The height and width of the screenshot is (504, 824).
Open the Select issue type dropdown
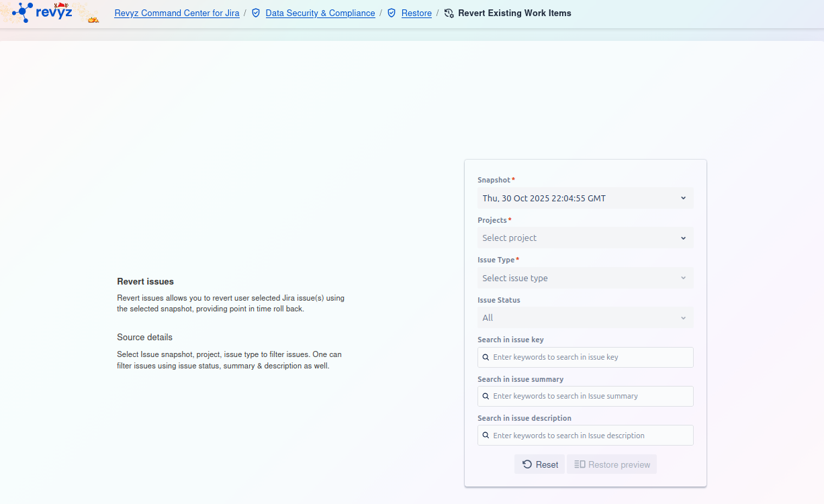pyautogui.click(x=585, y=278)
